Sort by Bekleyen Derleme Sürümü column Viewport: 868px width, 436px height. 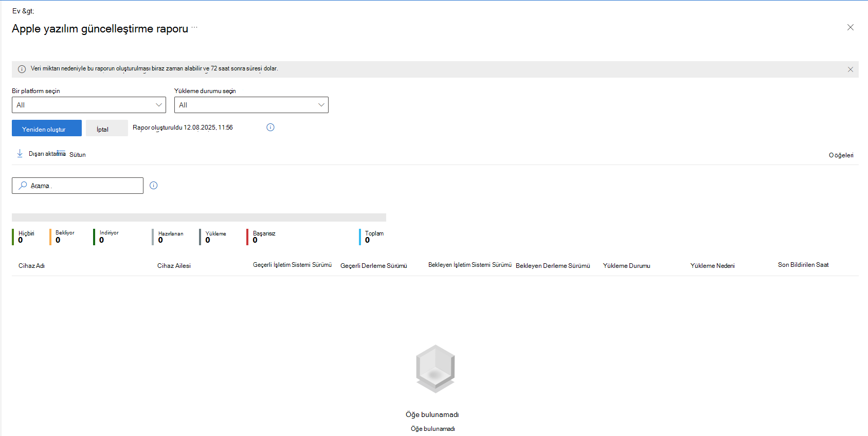553,266
